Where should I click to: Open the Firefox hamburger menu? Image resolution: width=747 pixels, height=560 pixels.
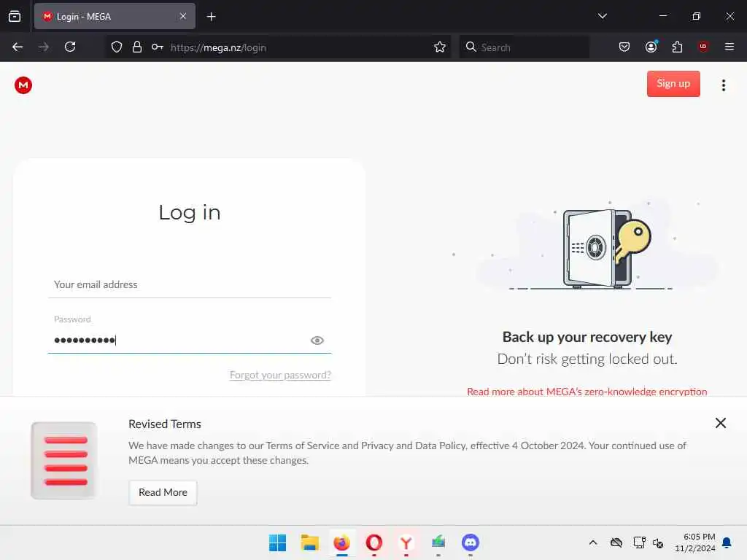729,47
